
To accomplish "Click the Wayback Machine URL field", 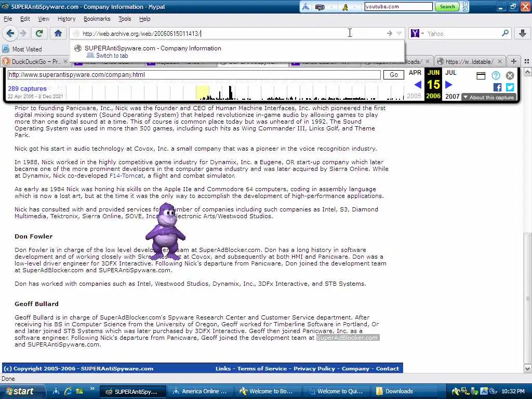I will pos(194,75).
